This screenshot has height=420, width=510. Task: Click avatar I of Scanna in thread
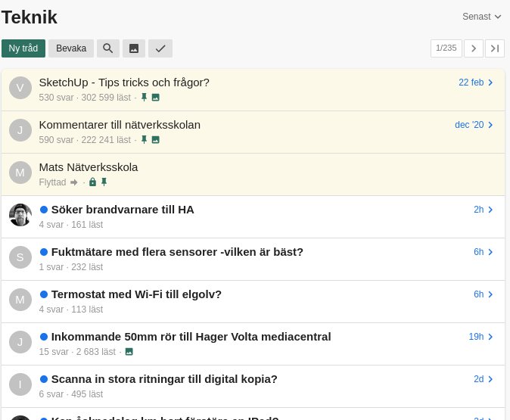point(20,384)
